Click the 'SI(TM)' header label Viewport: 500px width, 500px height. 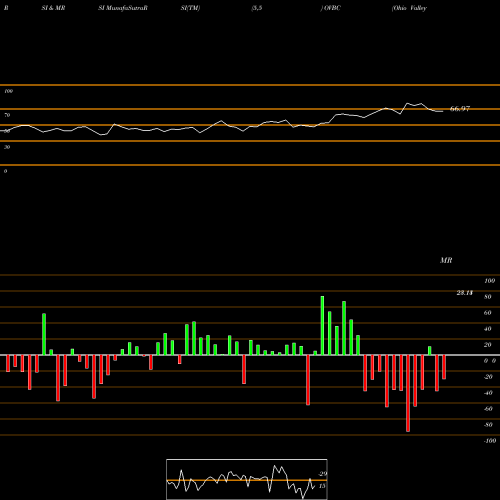190,8
